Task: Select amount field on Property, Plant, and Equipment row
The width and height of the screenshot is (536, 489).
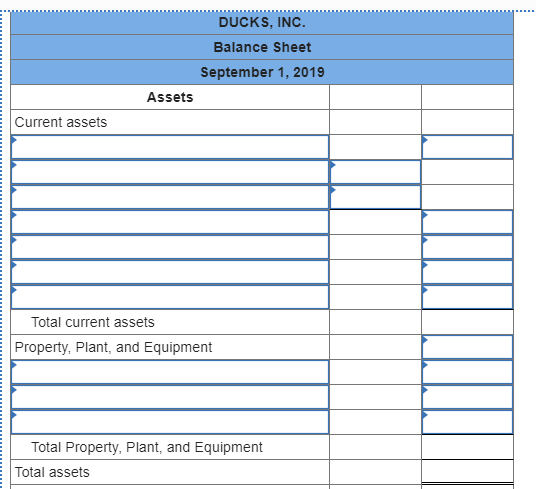Action: click(467, 347)
